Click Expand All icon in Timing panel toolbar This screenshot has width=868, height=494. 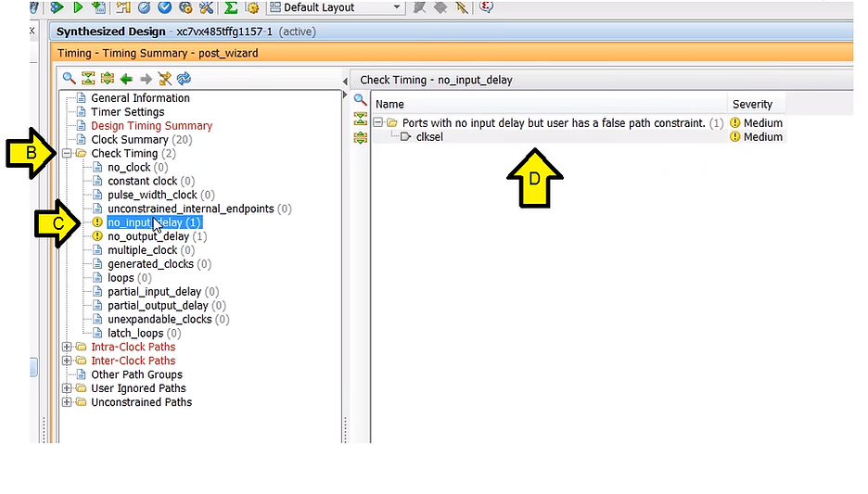point(108,79)
